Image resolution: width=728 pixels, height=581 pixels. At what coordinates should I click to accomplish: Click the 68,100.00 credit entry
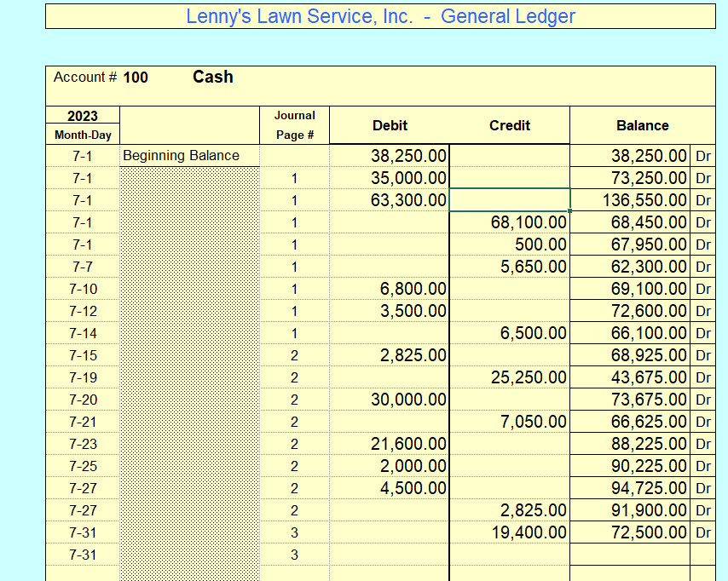point(509,222)
